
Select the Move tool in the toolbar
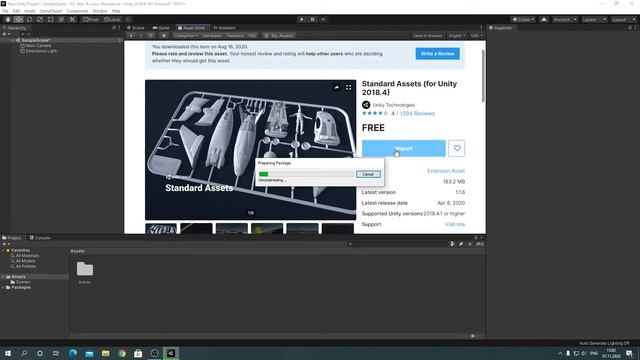pos(18,20)
